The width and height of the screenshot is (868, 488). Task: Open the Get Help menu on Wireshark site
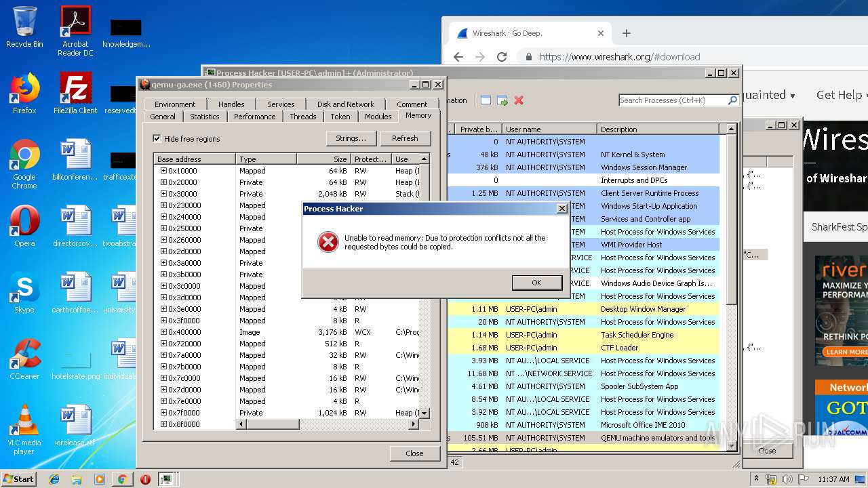click(x=843, y=95)
